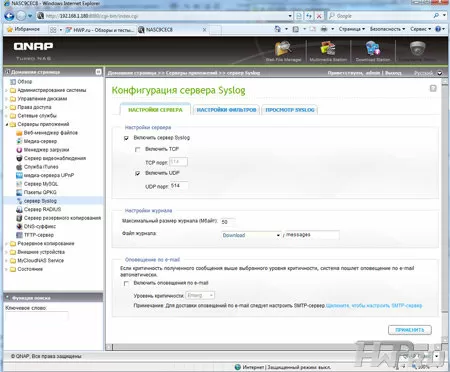
Task: Toggle Включить UDP checkbox
Action: [138, 173]
